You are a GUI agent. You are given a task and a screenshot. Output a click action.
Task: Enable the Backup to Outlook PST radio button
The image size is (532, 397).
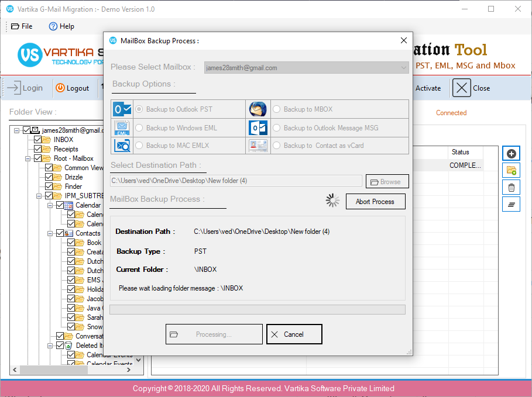(x=138, y=108)
